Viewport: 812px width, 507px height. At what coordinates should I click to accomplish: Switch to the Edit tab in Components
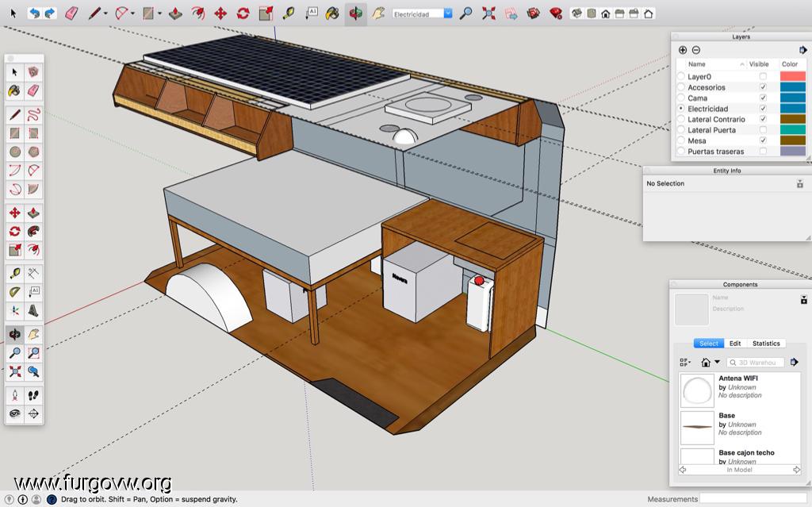[735, 344]
